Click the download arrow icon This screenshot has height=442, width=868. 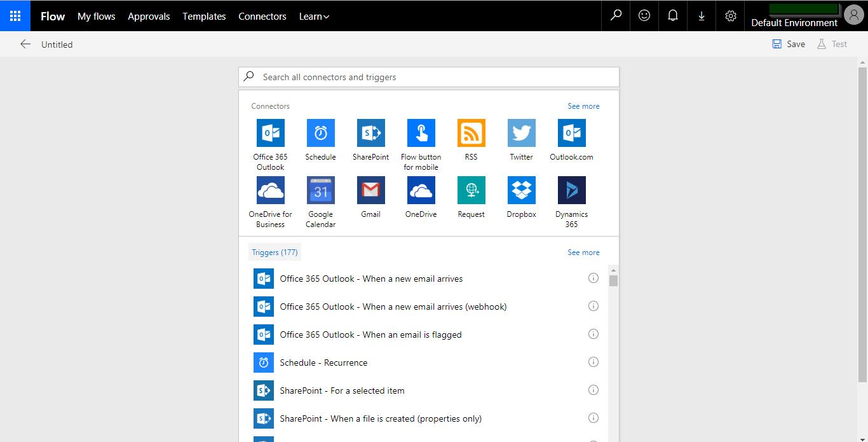click(702, 16)
